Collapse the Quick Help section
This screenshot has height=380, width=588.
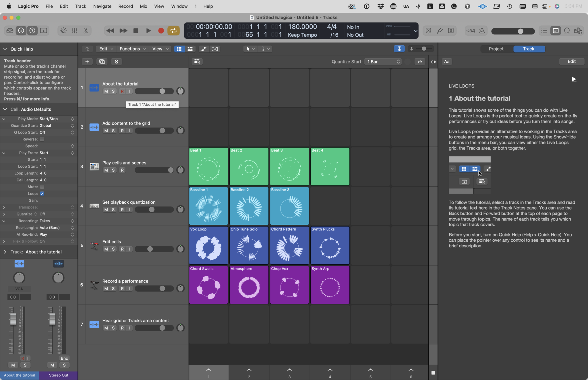click(x=5, y=49)
